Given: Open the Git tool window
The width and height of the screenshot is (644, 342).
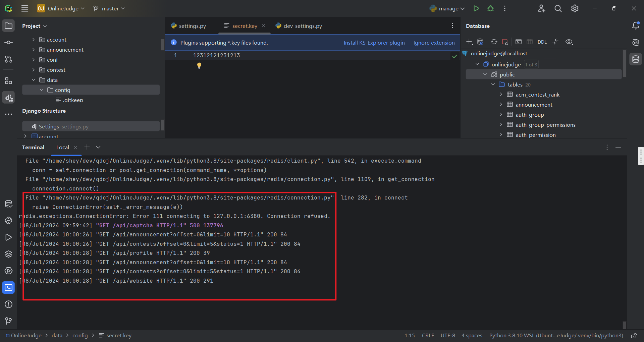Looking at the screenshot, I should click(8, 321).
